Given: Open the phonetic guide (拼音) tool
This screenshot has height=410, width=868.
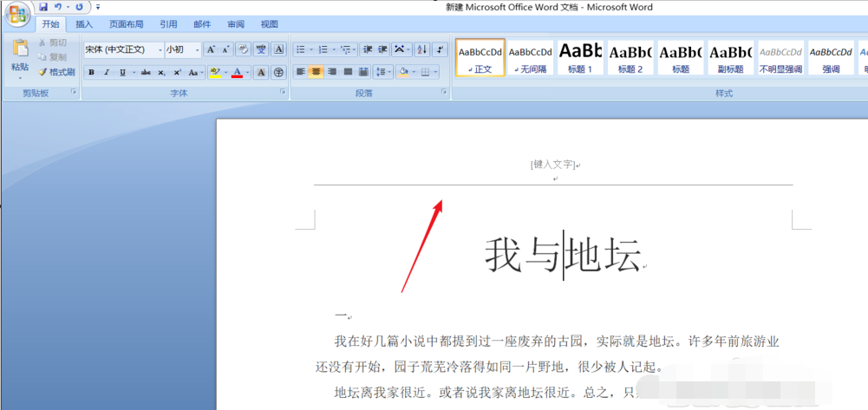Looking at the screenshot, I should click(x=261, y=49).
